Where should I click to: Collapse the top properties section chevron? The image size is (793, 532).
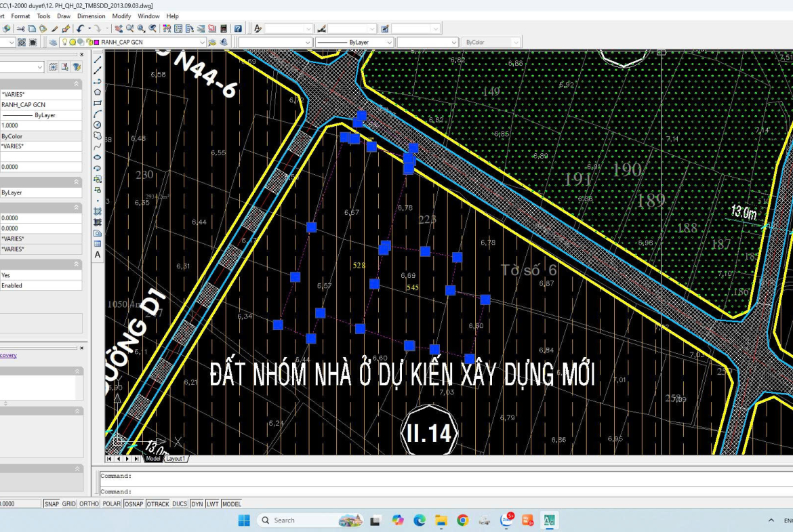point(77,84)
